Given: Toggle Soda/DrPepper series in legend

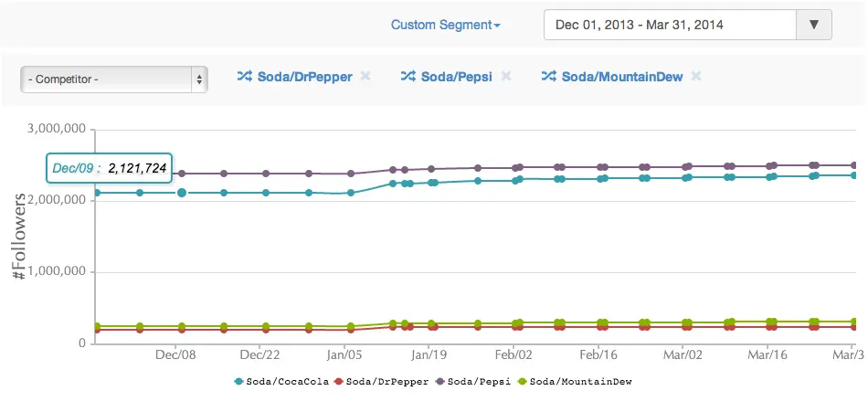Looking at the screenshot, I should pos(380,381).
